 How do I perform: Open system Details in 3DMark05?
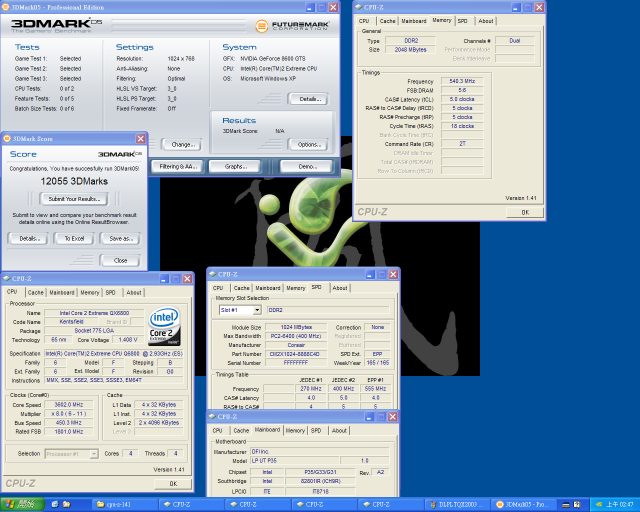coord(309,99)
